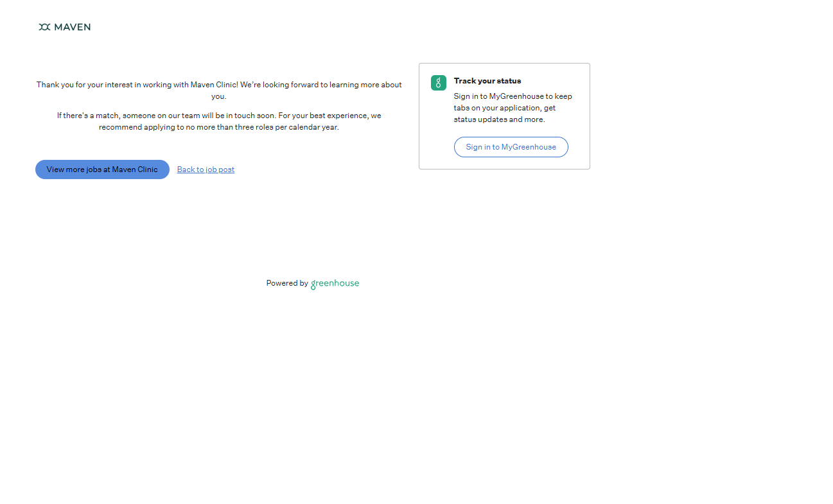Click the 'Powered by' footer text
Image resolution: width=833 pixels, height=504 pixels.
[x=287, y=283]
